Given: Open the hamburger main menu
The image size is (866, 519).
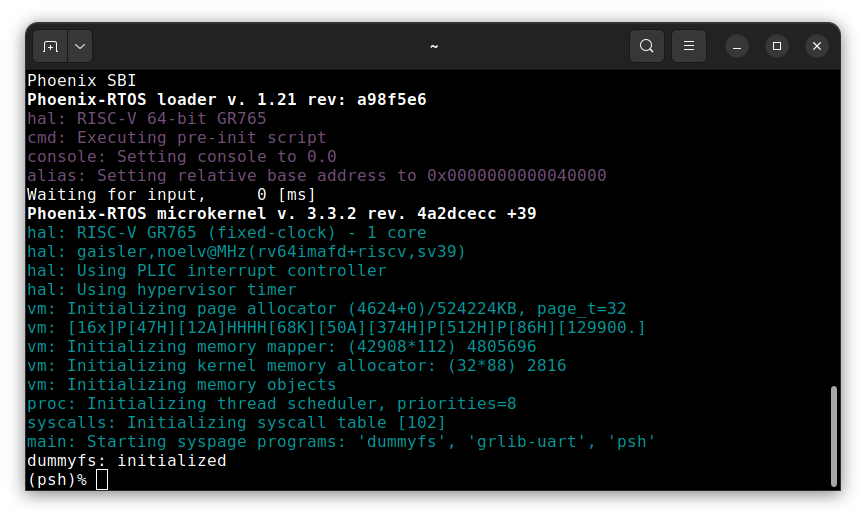Looking at the screenshot, I should pyautogui.click(x=688, y=46).
